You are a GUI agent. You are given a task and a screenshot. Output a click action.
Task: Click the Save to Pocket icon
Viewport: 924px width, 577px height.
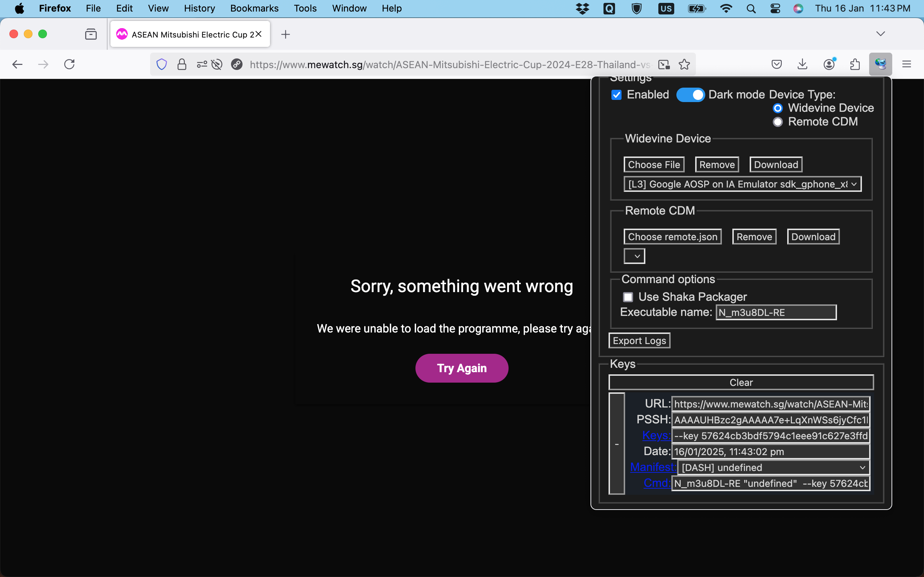coord(776,64)
